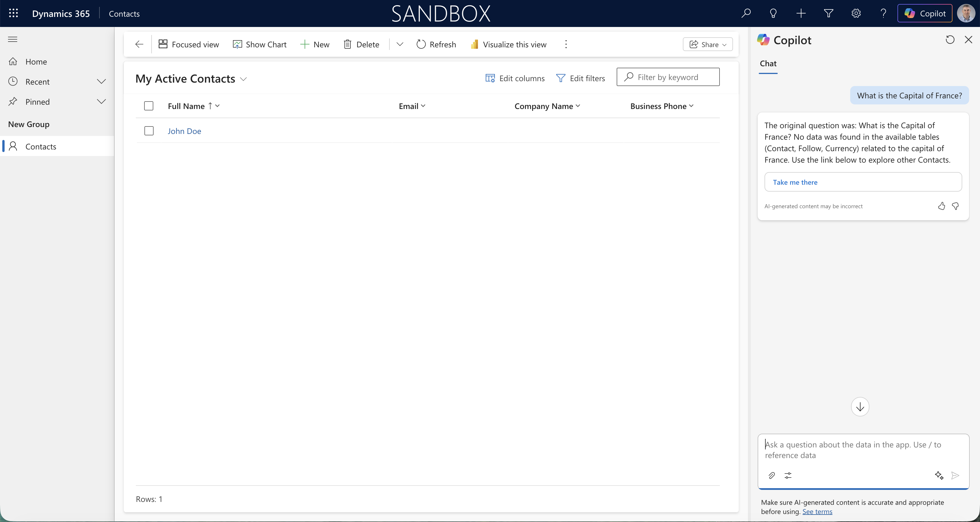This screenshot has height=522, width=980.
Task: Open the See terms link
Action: coord(817,512)
